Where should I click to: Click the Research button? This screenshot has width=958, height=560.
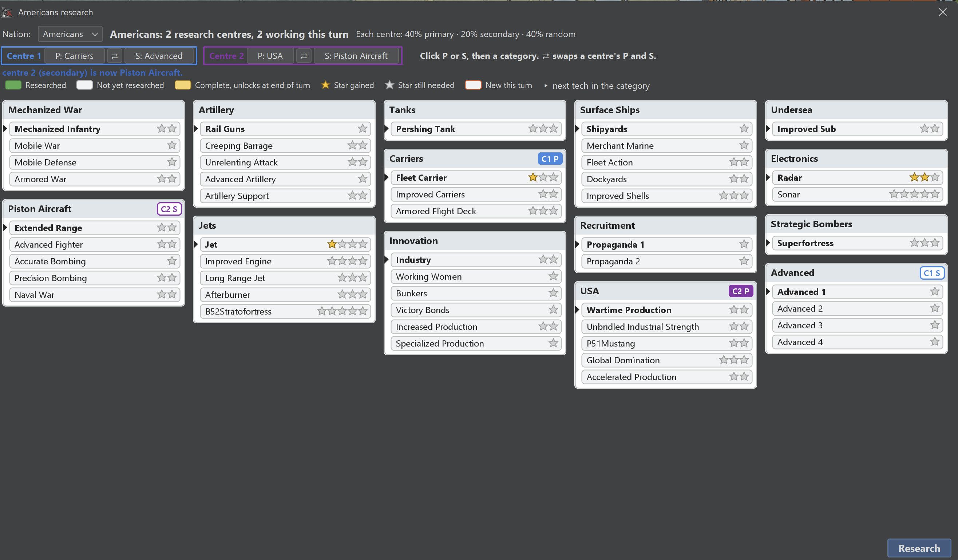(919, 548)
